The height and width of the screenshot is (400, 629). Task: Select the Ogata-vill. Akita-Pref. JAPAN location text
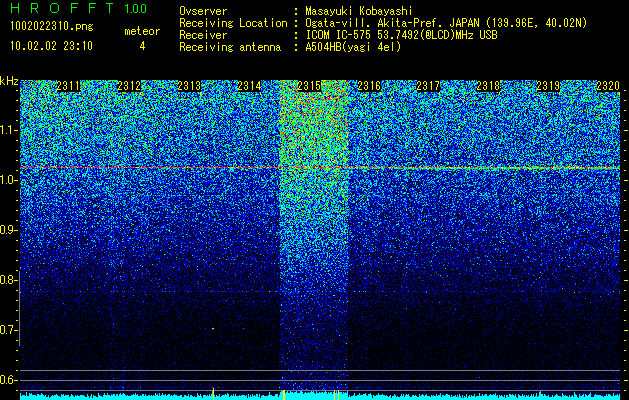tap(446, 23)
